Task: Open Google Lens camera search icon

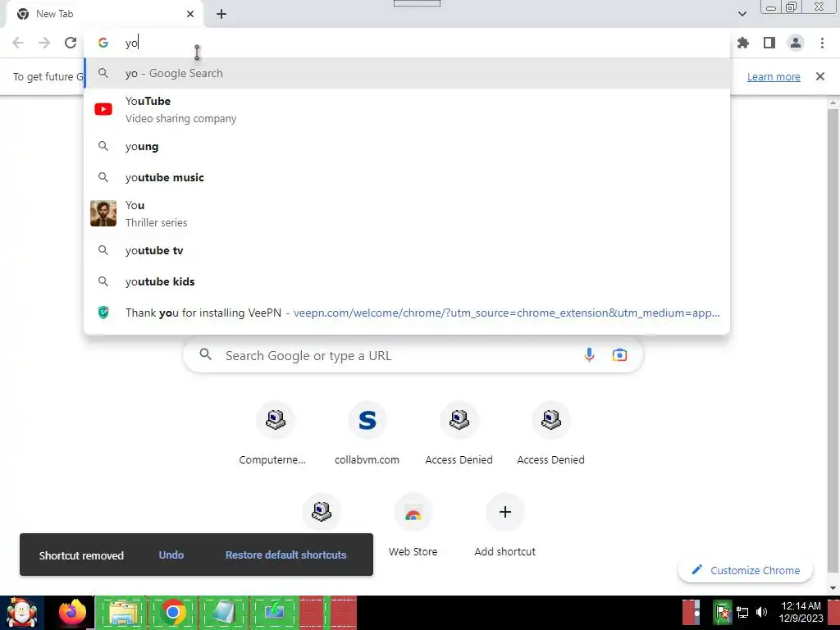Action: coord(619,355)
